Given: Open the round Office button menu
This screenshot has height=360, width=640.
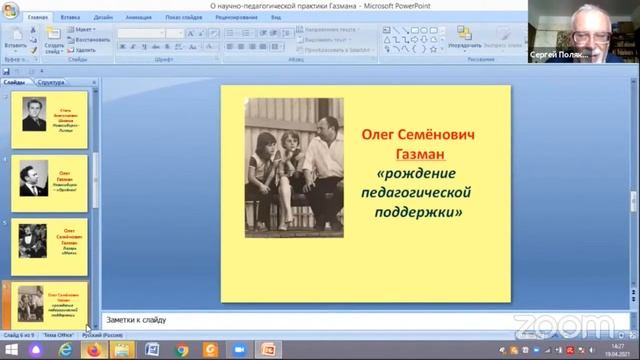Looking at the screenshot, I should pos(11,11).
